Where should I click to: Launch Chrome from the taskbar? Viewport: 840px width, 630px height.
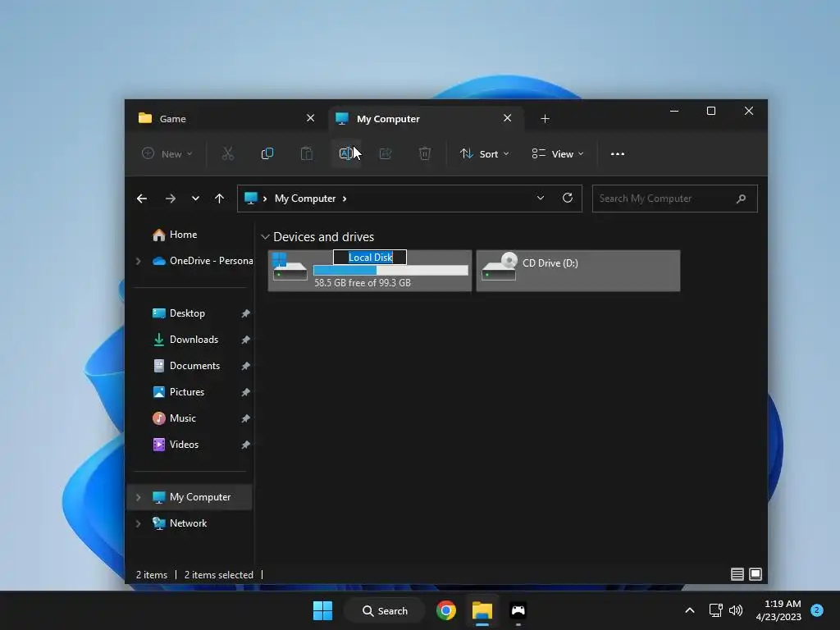(446, 610)
